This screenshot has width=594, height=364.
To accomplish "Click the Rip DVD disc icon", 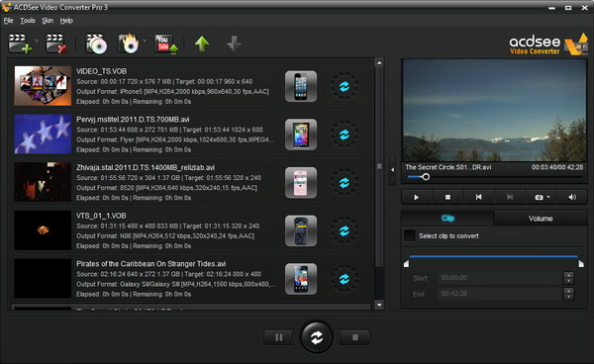I will pyautogui.click(x=96, y=44).
